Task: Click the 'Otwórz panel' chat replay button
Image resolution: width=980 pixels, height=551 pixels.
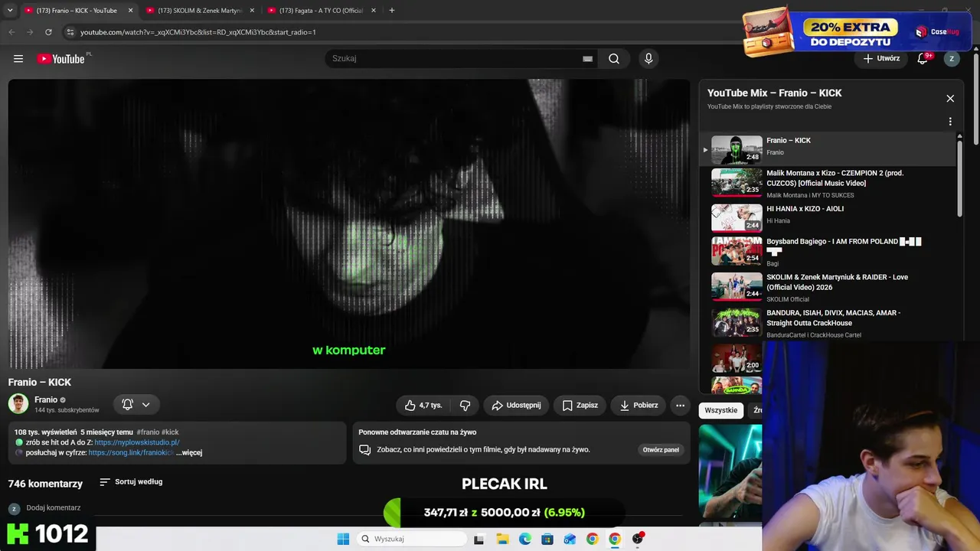Action: tap(661, 450)
